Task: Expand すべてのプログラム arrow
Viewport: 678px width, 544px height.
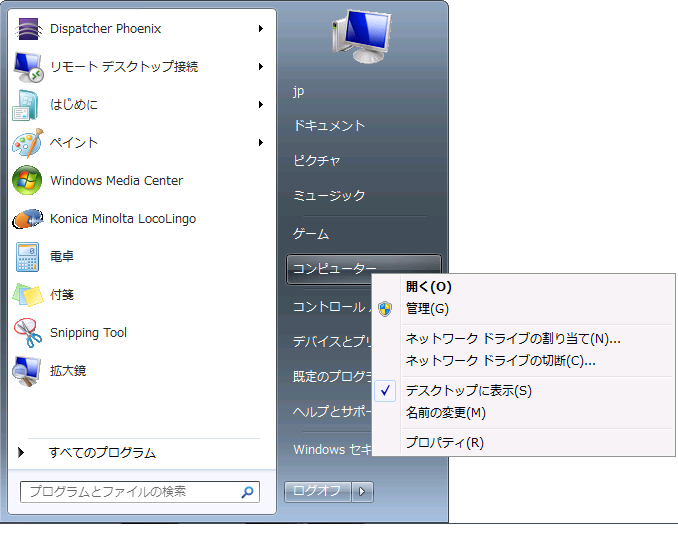Action: (x=21, y=453)
